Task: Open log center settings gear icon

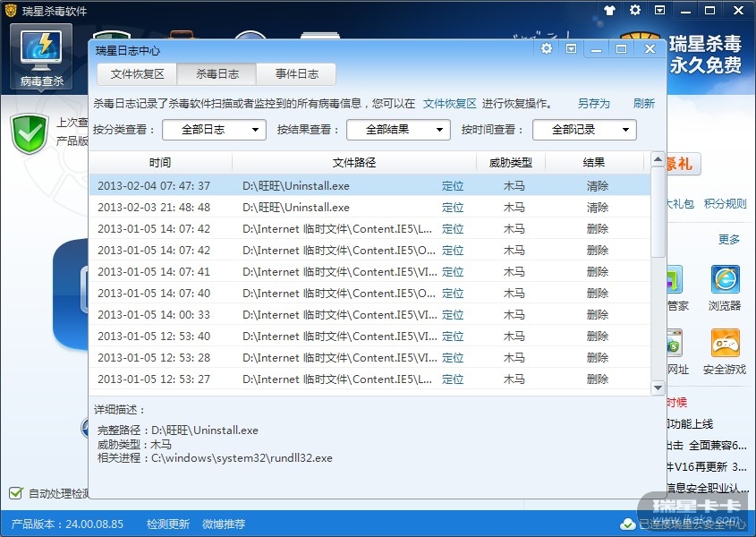Action: 547,48
